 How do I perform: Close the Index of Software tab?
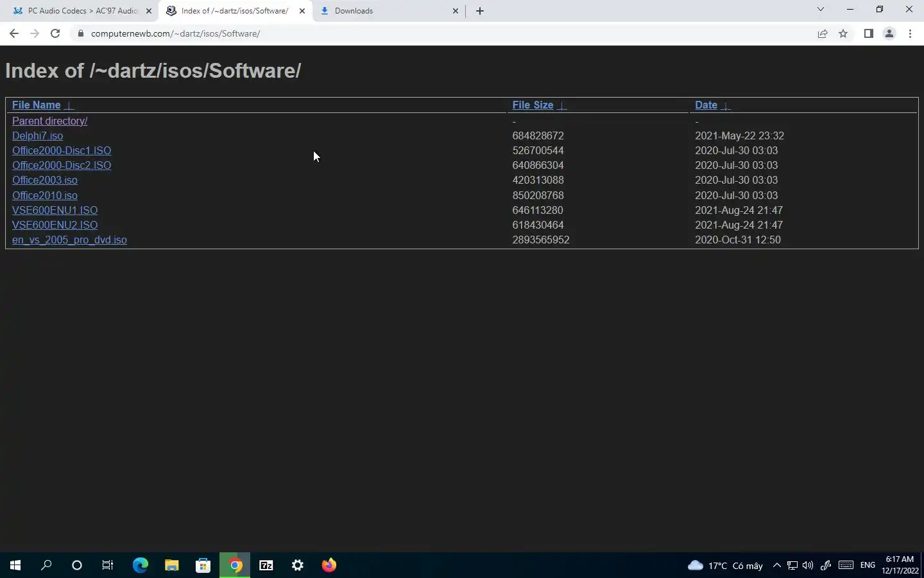pos(302,11)
